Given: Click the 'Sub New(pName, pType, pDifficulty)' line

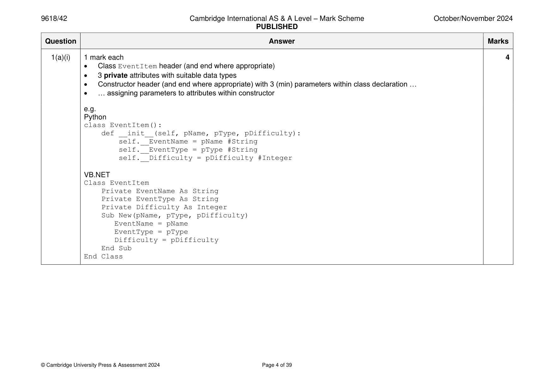Looking at the screenshot, I should tap(175, 215).
